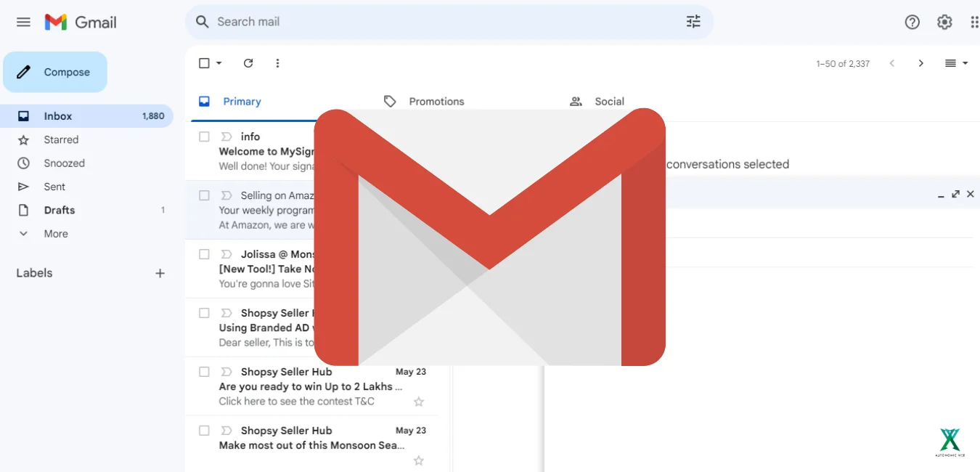Click the Gmail logo
This screenshot has width=980, height=472.
click(x=81, y=22)
